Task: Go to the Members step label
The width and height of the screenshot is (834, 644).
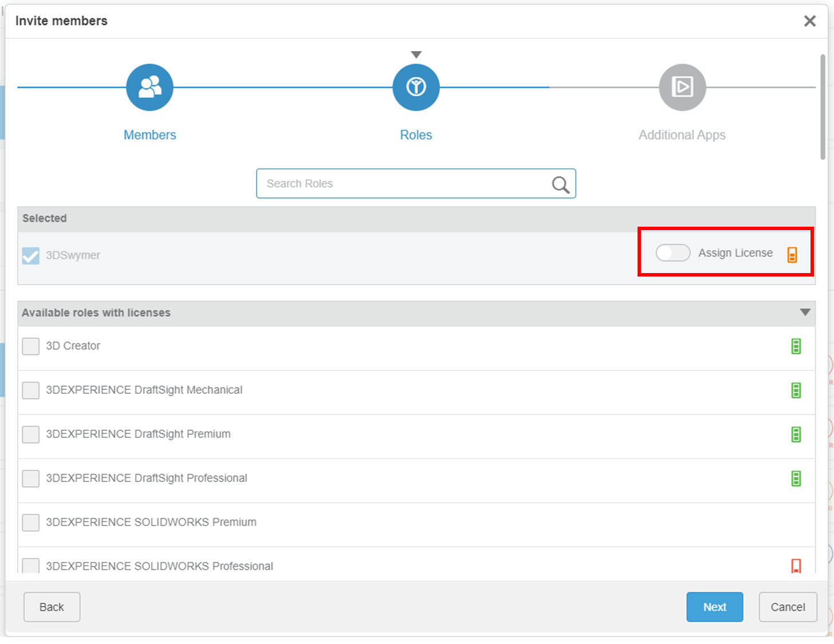Action: pos(150,135)
